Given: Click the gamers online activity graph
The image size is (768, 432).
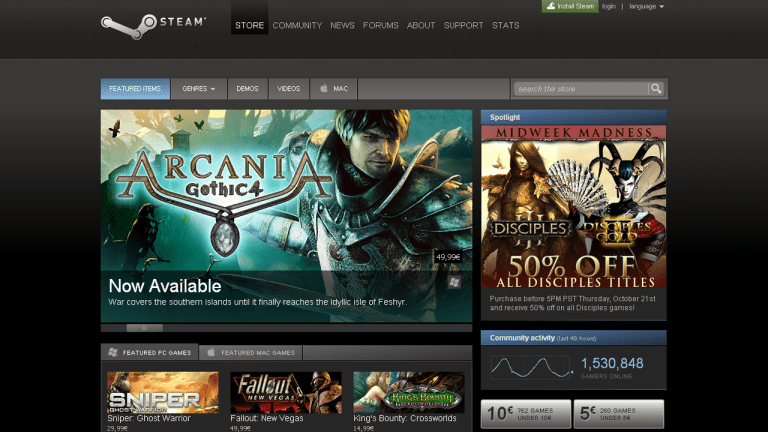Looking at the screenshot, I should tap(531, 367).
